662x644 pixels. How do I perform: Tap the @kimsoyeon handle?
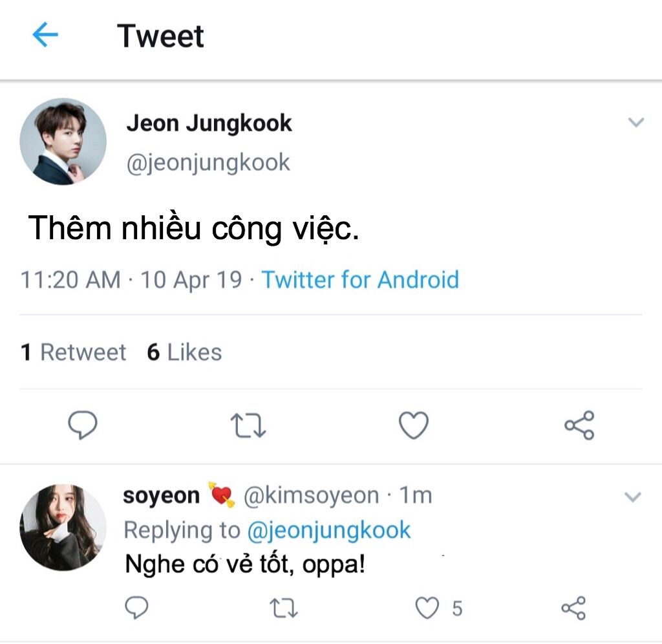point(311,496)
